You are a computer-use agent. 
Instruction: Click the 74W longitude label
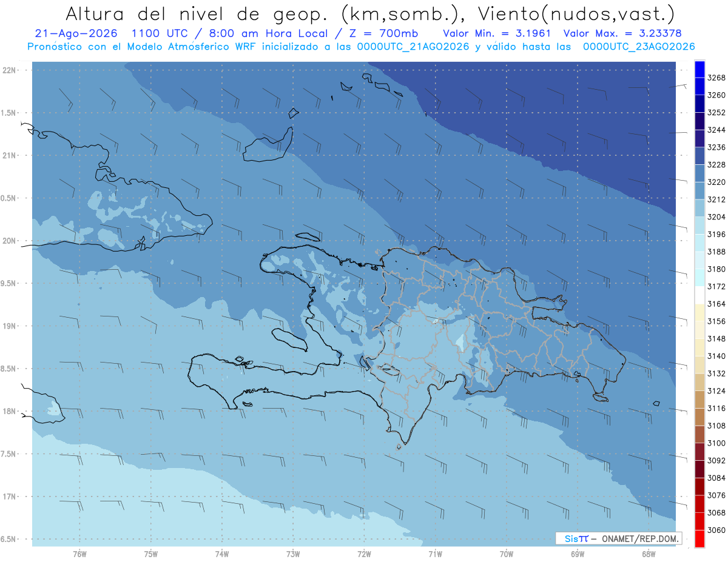coord(222,554)
